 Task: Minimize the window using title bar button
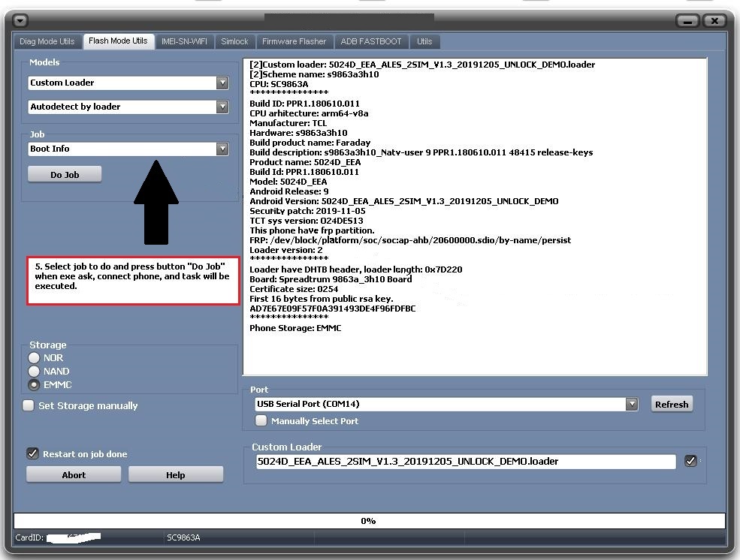click(687, 20)
